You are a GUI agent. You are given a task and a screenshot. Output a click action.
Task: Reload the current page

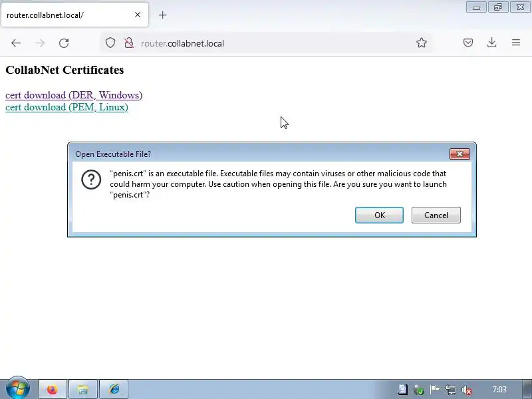64,43
